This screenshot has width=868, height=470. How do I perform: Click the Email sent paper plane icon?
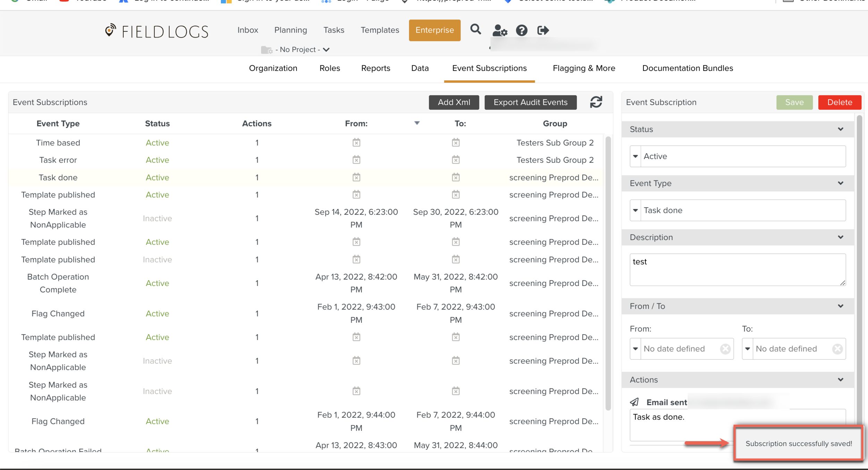634,402
